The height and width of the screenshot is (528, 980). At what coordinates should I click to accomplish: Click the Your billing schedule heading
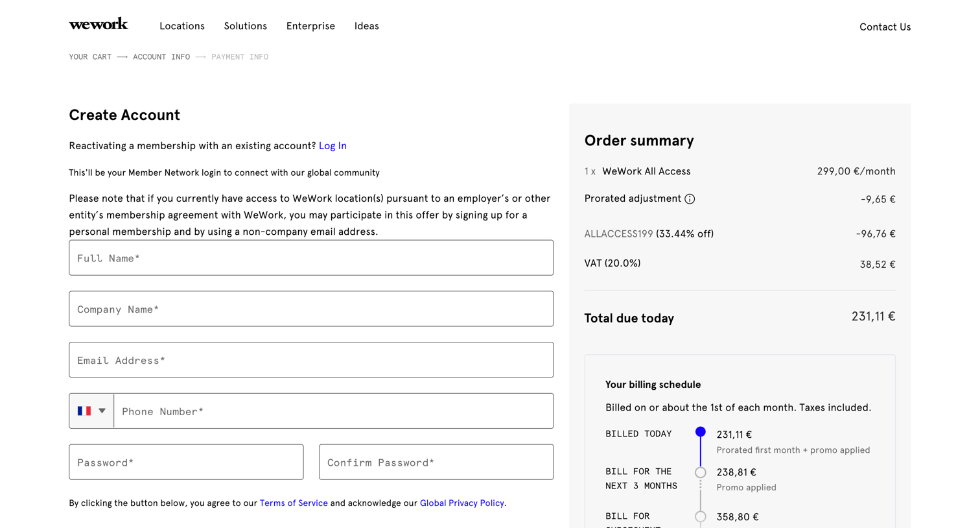click(653, 385)
